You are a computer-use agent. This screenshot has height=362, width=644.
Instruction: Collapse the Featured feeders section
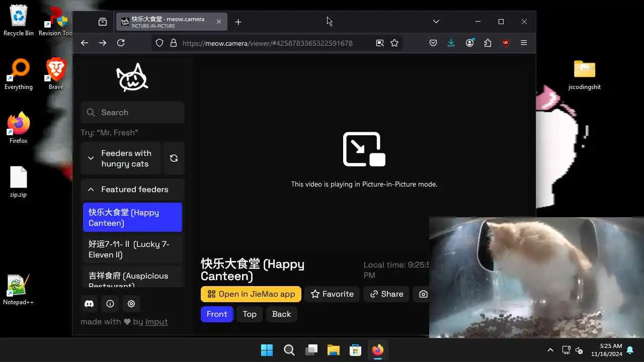pyautogui.click(x=132, y=190)
